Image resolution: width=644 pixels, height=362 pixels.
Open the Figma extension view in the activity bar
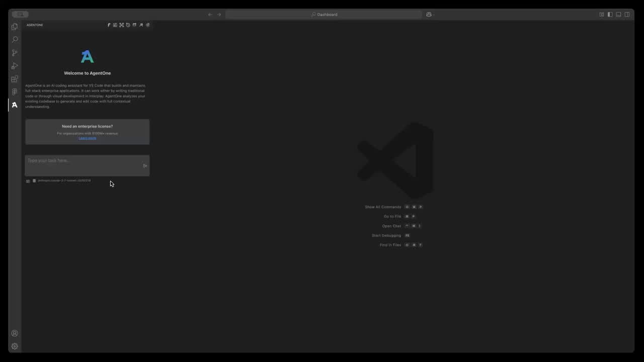(x=15, y=92)
